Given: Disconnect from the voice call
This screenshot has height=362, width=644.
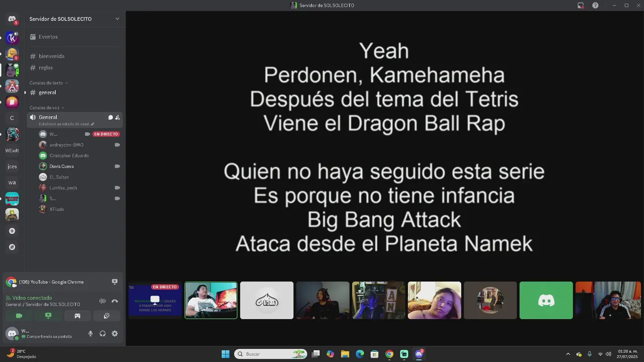Looking at the screenshot, I should pos(115,301).
